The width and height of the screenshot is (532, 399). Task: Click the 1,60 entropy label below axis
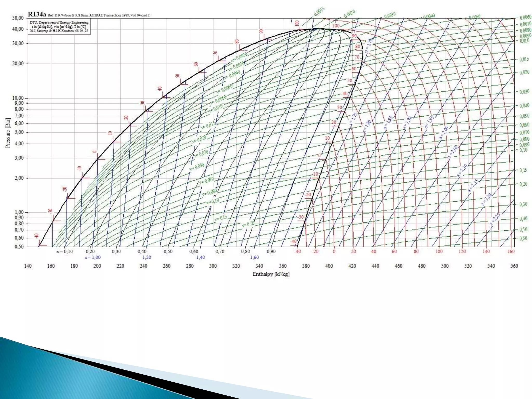click(254, 257)
